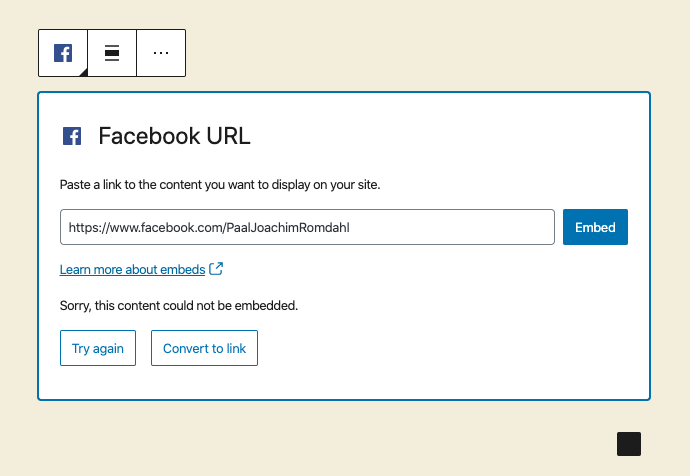Click the black square in the corner

click(x=629, y=444)
